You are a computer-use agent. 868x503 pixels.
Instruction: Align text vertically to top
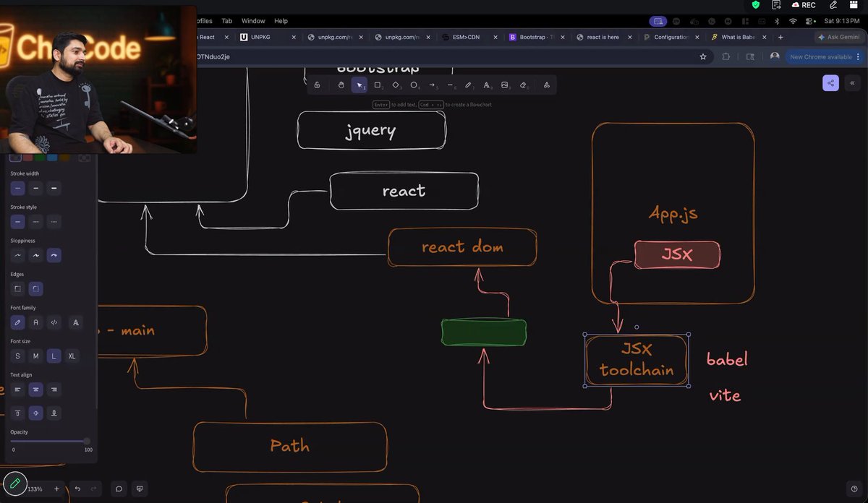[18, 413]
